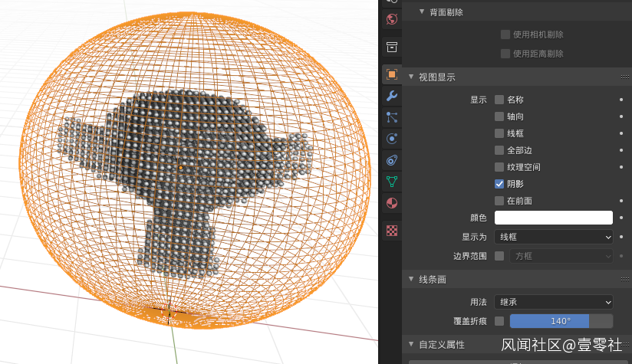Click the 边界范围 label
This screenshot has height=364, width=632.
point(470,256)
